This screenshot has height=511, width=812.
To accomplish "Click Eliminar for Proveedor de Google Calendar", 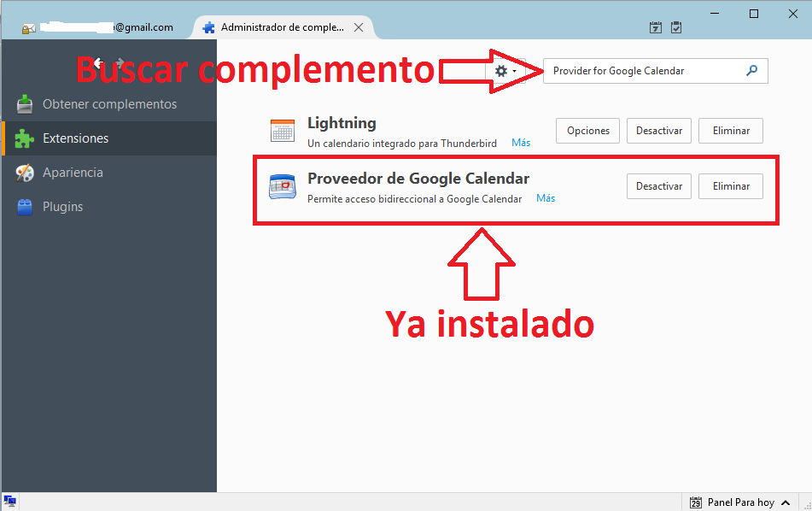I will [x=731, y=186].
